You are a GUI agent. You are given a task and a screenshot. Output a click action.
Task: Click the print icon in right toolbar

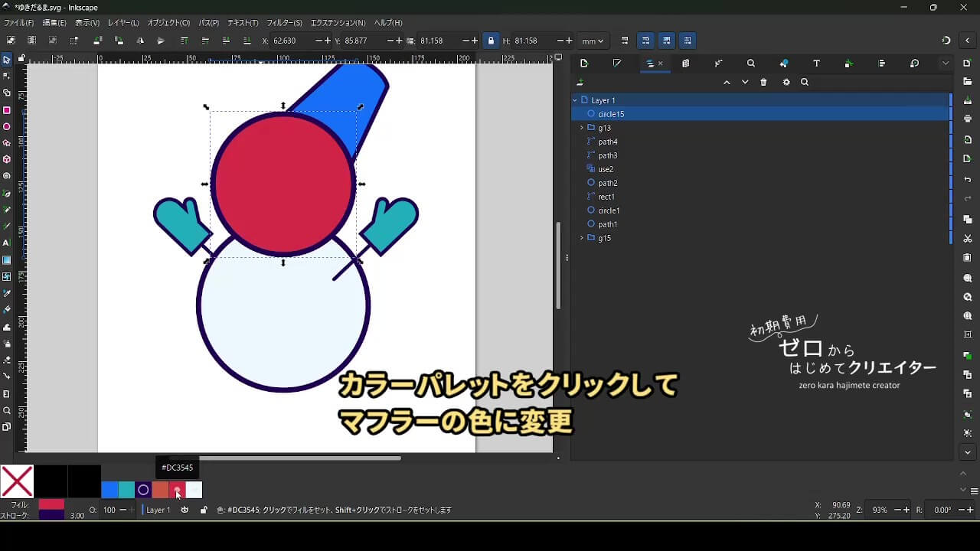[968, 119]
